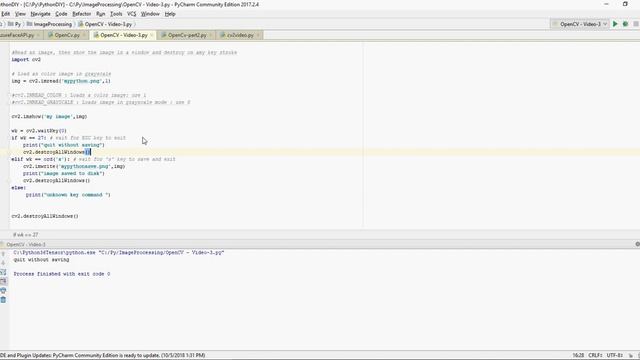Open the Edit menu
The height and width of the screenshot is (360, 640).
(5, 14)
